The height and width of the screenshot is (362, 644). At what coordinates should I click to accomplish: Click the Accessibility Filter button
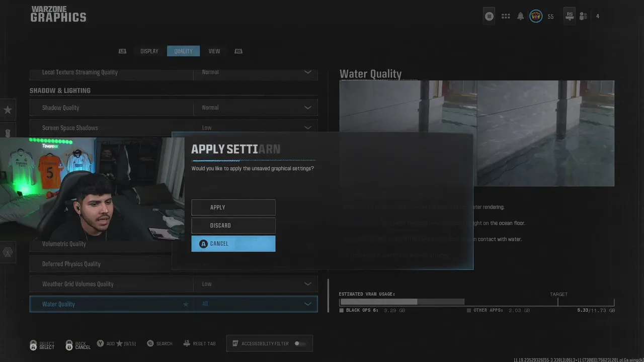(x=270, y=343)
